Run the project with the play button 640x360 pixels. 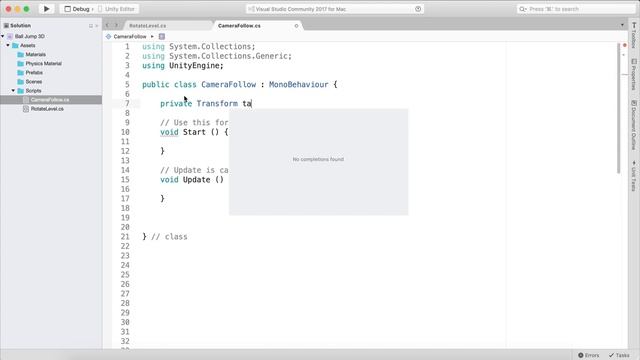46,9
